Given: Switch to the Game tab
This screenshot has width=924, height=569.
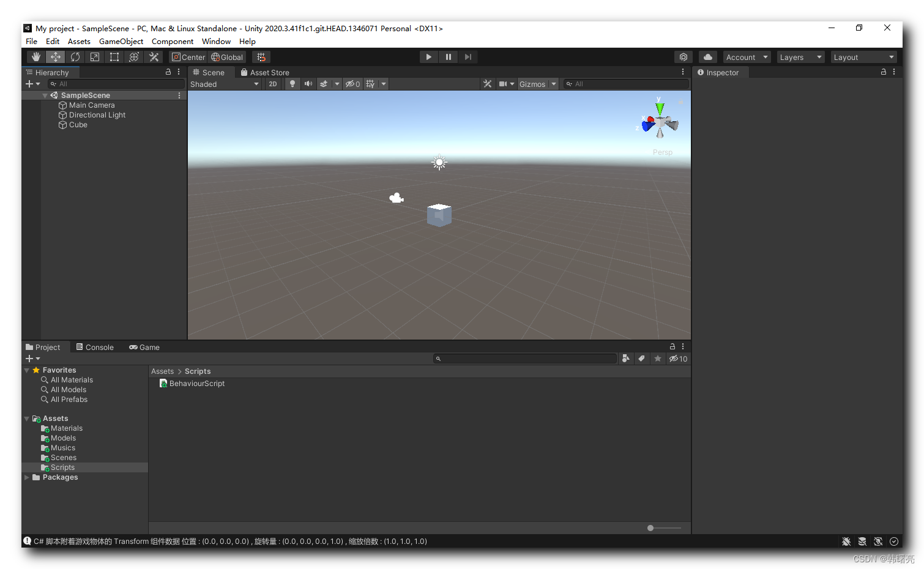Looking at the screenshot, I should [144, 347].
